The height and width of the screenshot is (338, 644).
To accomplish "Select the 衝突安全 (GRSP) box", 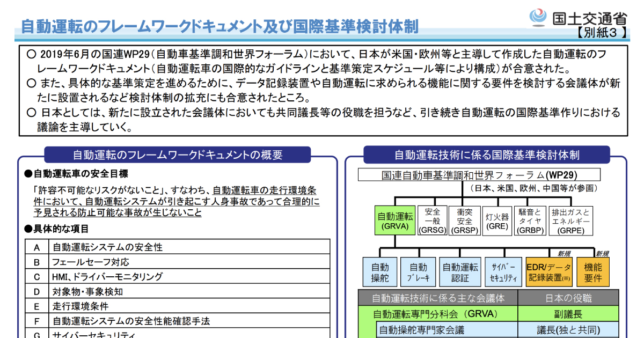I will tap(464, 221).
